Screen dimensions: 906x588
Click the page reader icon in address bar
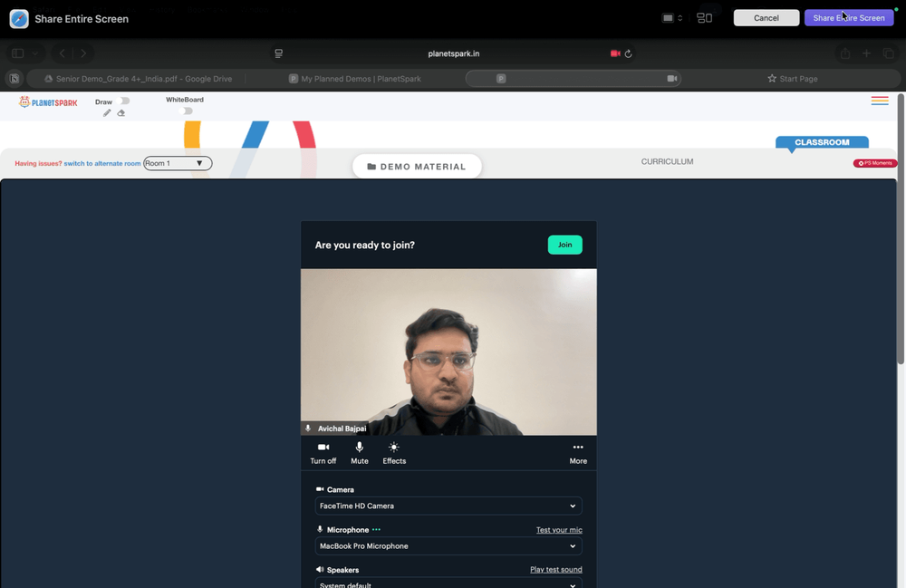click(278, 53)
